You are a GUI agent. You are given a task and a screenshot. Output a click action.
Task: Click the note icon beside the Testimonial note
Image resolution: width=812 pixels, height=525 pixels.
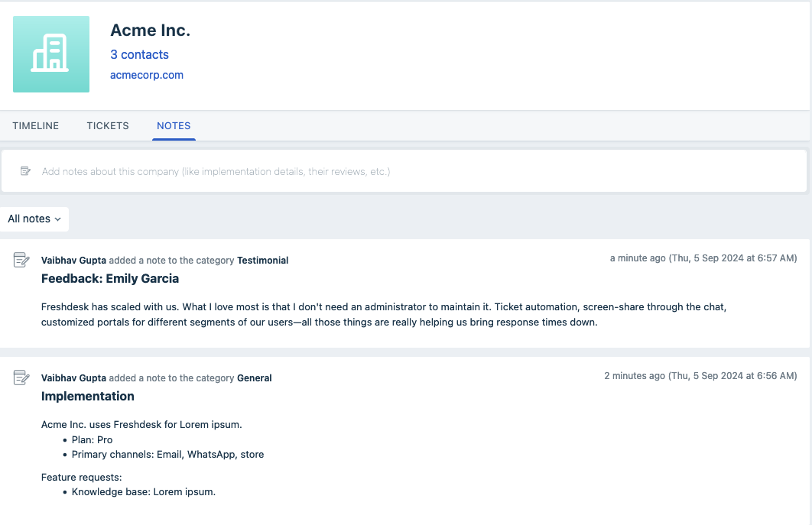tap(21, 259)
